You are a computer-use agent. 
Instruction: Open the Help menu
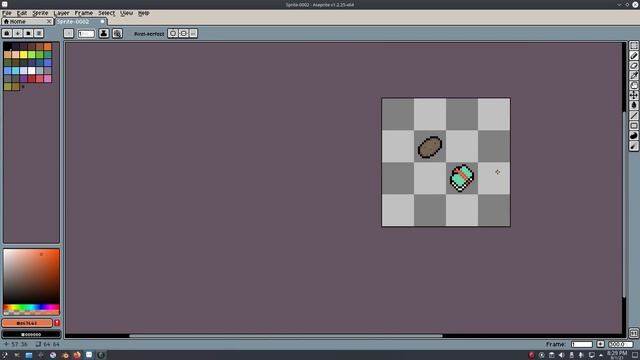pos(143,13)
